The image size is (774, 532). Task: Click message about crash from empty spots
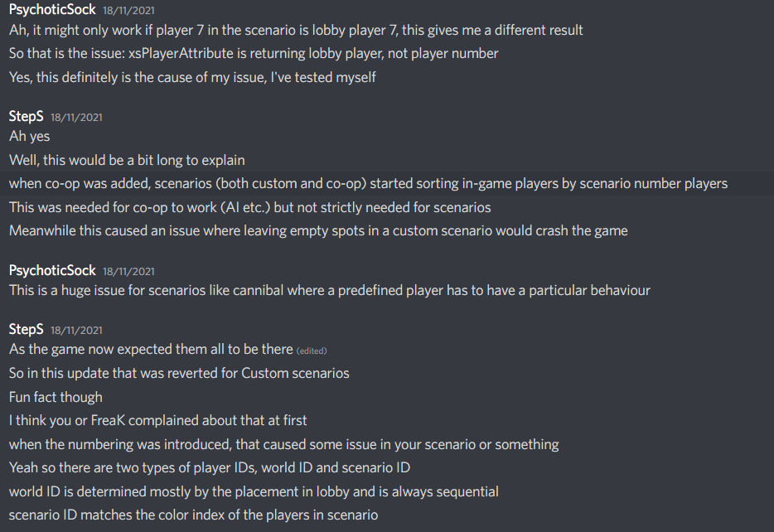(318, 231)
